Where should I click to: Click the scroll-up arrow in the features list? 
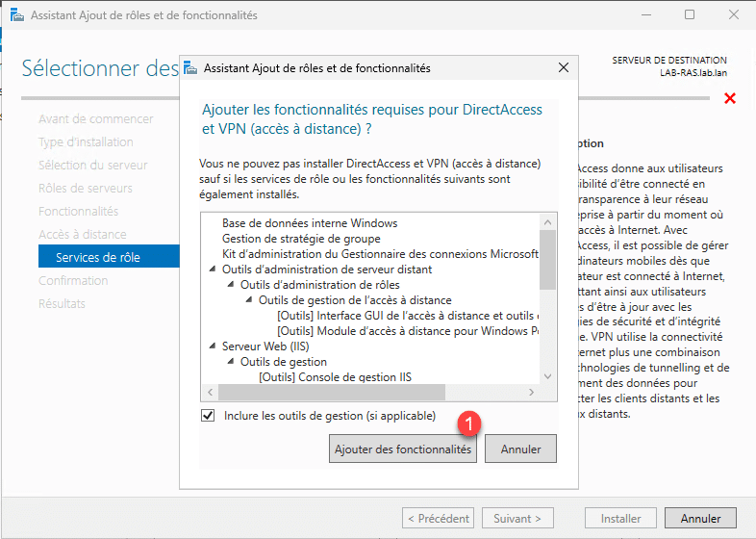tap(547, 222)
